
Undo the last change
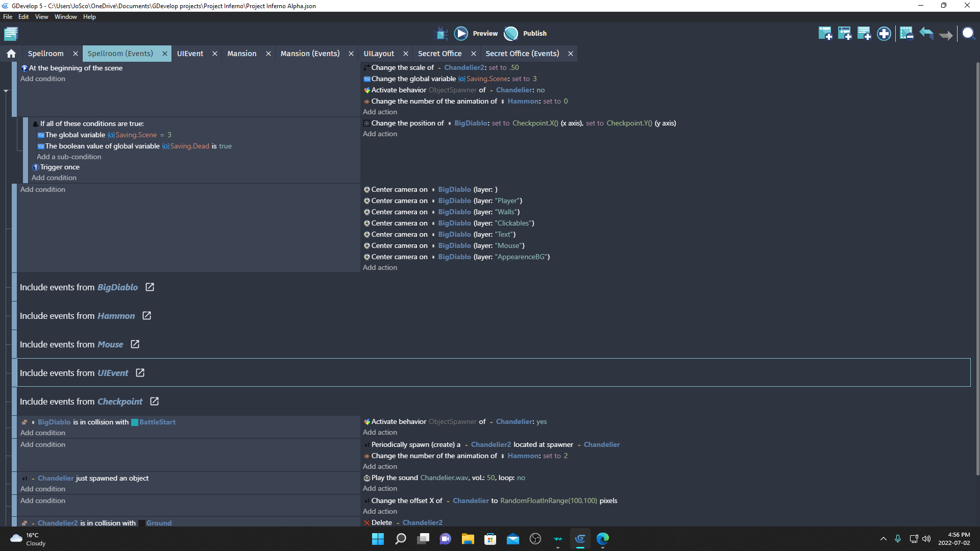[925, 33]
